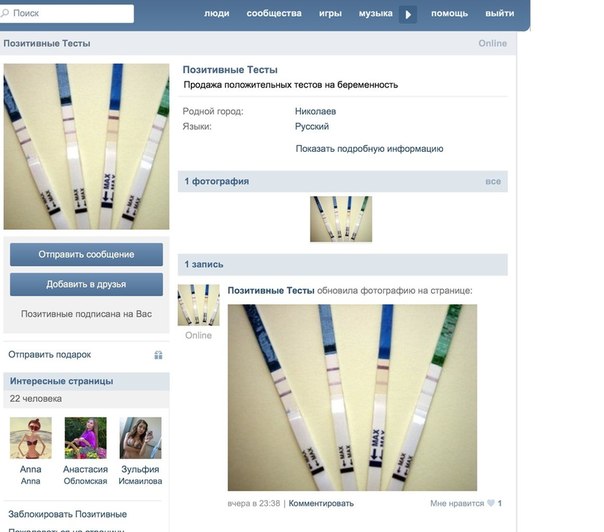Image resolution: width=604 pixels, height=532 pixels.
Task: Click the search magnifier icon
Action: tap(5, 13)
